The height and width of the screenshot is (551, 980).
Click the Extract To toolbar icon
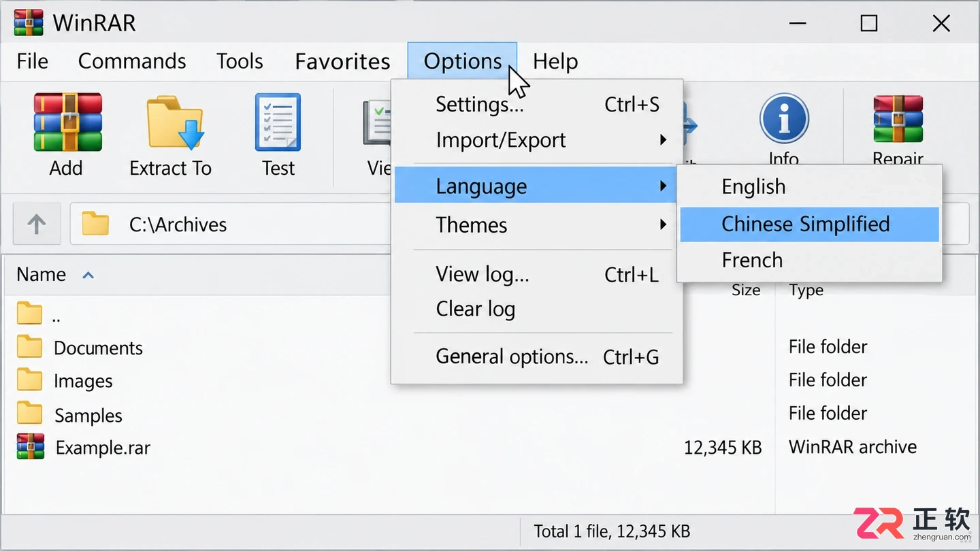175,122
